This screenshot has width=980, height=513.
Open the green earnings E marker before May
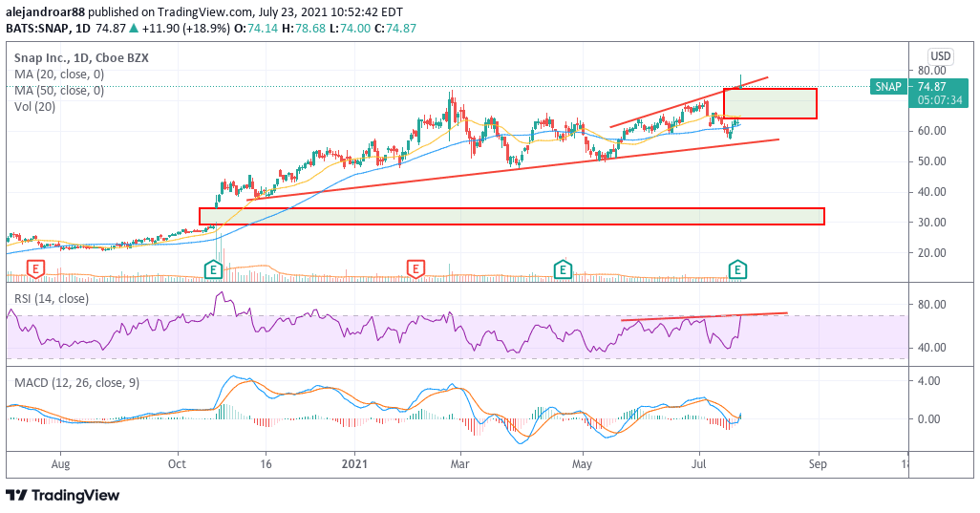[x=564, y=270]
